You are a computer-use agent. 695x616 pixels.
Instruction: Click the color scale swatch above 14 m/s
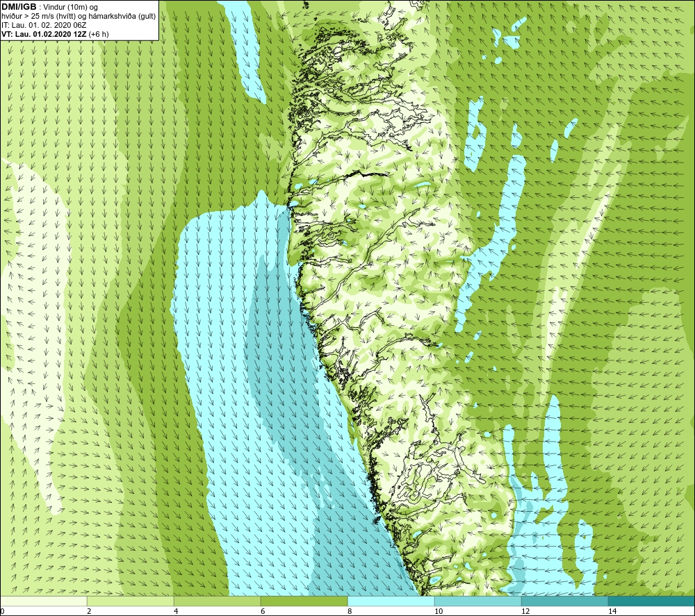click(651, 601)
